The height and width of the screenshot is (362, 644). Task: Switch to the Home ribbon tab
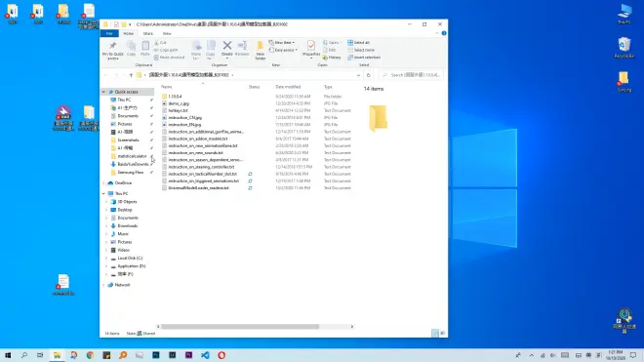click(128, 34)
